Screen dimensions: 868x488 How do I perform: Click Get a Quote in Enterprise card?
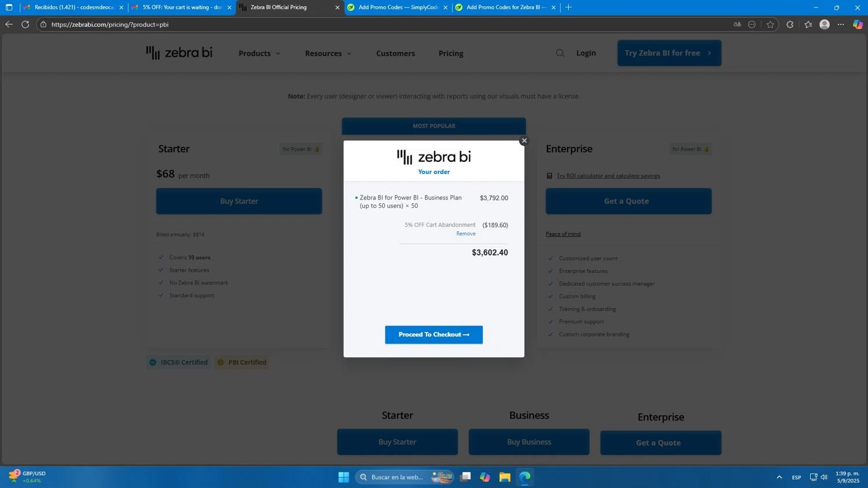[628, 201]
